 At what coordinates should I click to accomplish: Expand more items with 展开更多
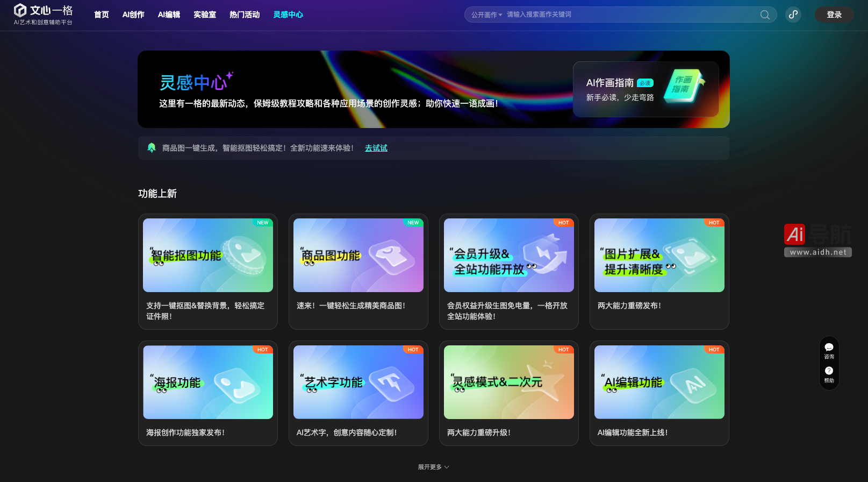[x=433, y=467]
